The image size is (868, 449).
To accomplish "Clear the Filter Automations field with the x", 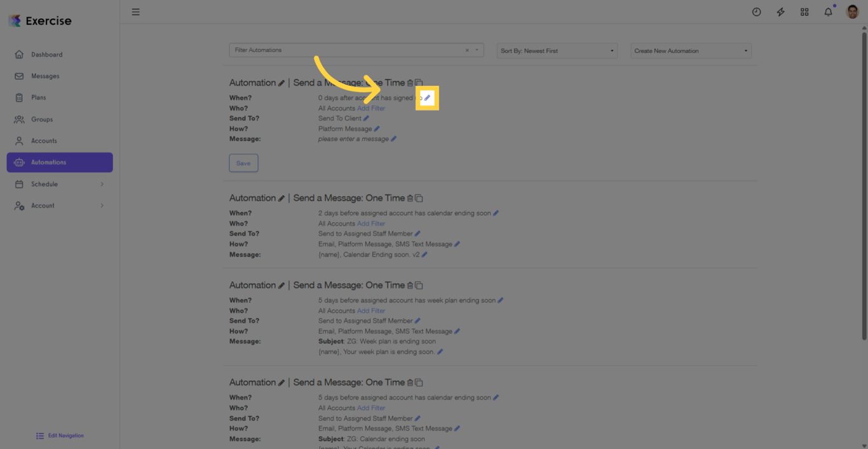I will pos(467,50).
